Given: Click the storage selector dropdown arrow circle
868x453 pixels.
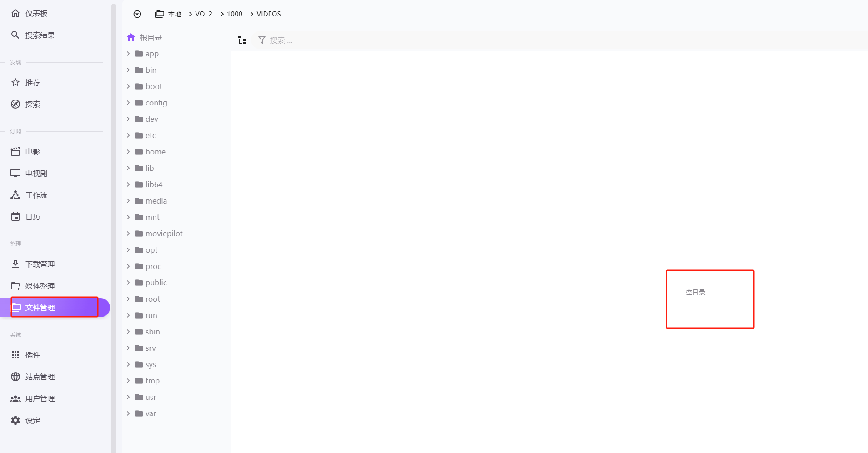Looking at the screenshot, I should [x=137, y=14].
